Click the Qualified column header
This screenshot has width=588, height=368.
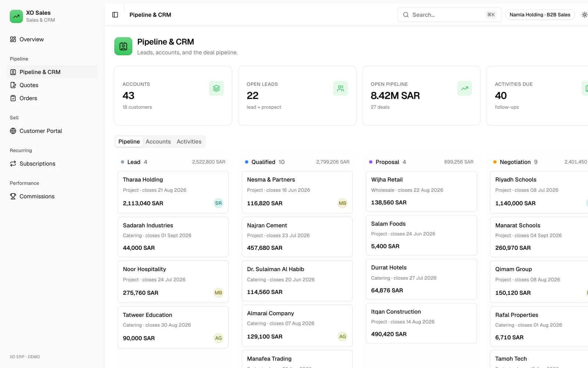[297, 162]
